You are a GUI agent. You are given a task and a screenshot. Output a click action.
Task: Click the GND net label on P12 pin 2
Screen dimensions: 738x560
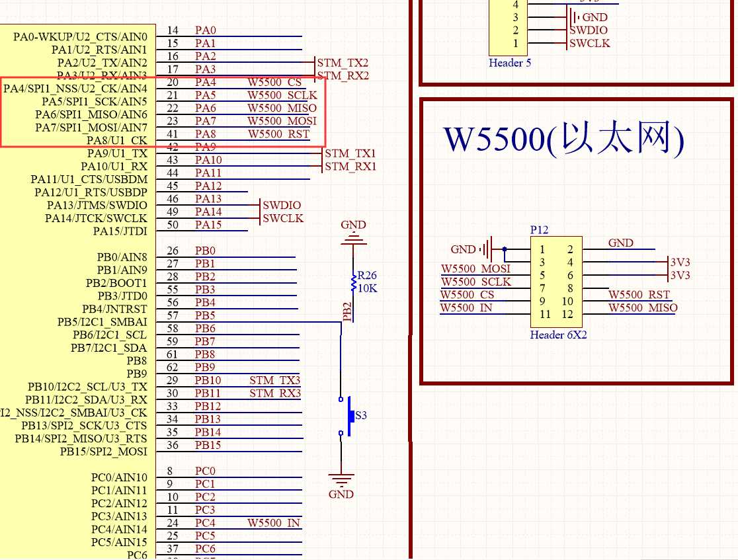tap(620, 243)
